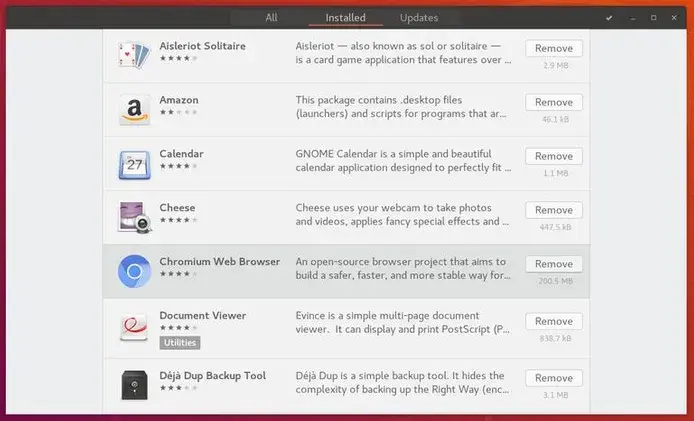Click the 46.1 kB size label

[555, 120]
